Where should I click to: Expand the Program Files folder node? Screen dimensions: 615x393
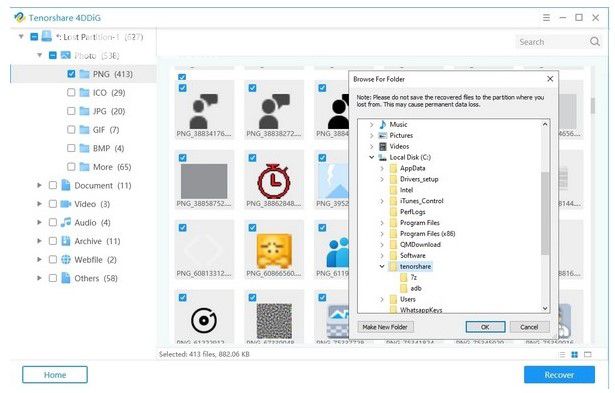[382, 223]
